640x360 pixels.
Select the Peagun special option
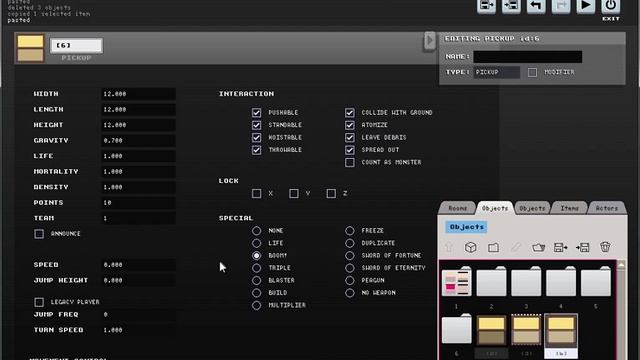349,280
